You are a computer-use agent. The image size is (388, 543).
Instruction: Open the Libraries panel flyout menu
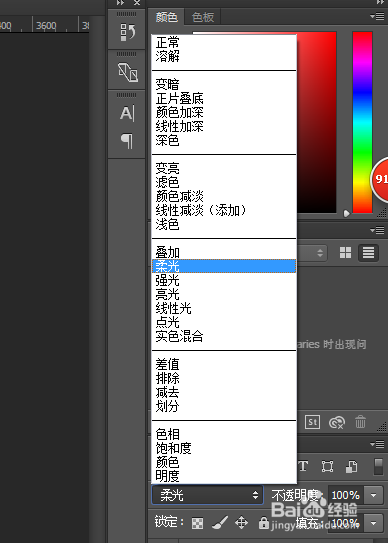pos(377,230)
